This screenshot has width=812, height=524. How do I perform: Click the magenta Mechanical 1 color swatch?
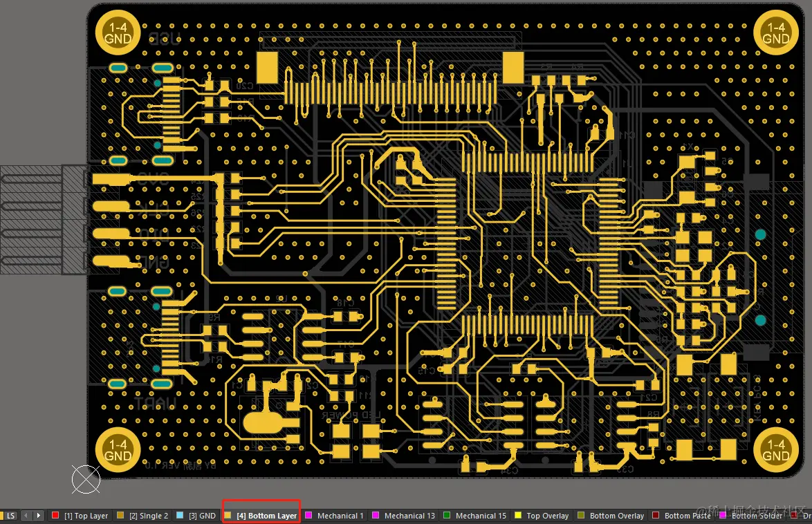(308, 515)
